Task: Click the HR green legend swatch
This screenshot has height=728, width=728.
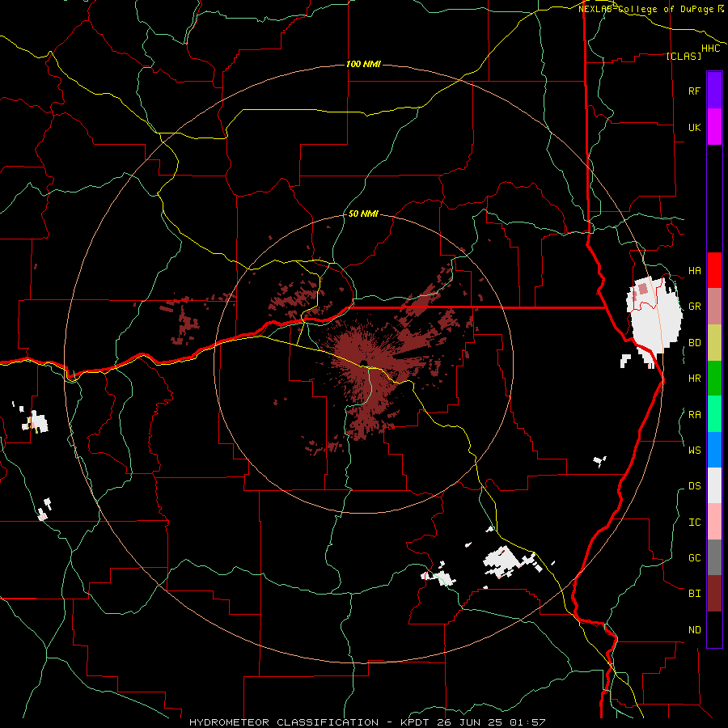Action: tap(714, 379)
